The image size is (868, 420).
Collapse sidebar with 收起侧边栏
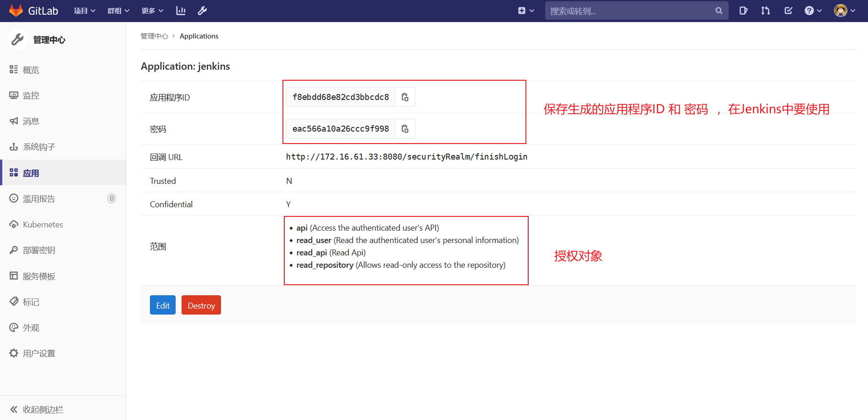63,409
